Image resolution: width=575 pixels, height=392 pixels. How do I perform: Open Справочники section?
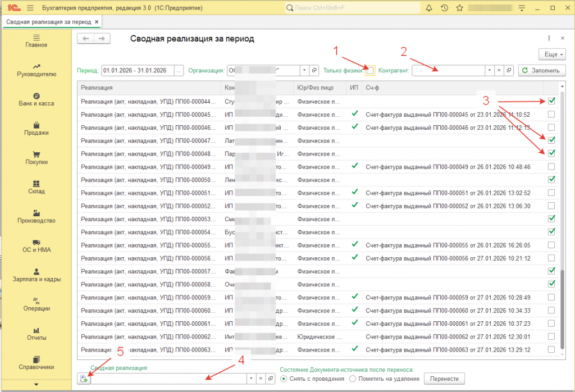tap(36, 363)
